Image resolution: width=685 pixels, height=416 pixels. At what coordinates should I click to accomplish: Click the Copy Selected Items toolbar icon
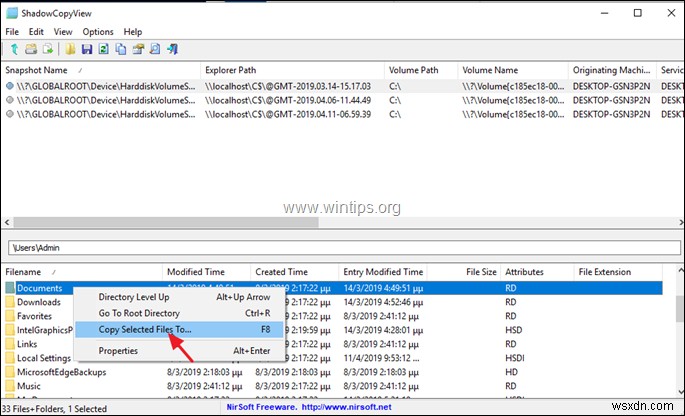[x=121, y=49]
